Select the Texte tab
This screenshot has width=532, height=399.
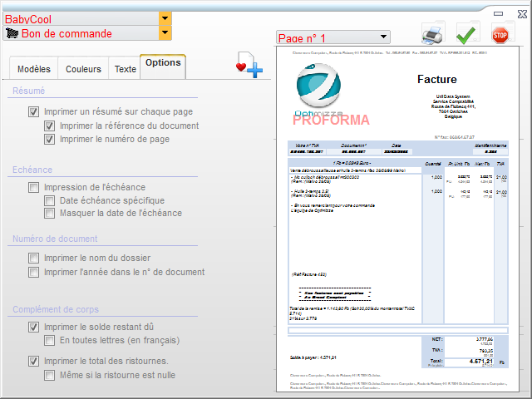tap(125, 69)
